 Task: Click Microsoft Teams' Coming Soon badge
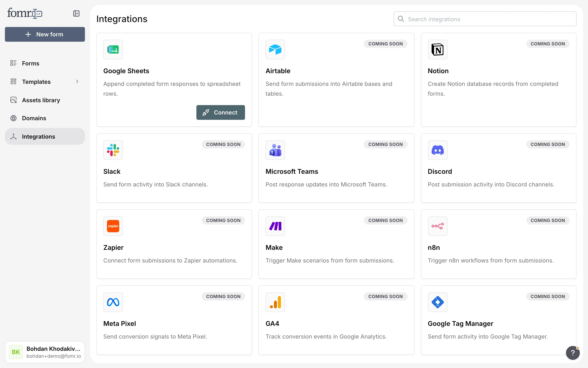(x=385, y=144)
